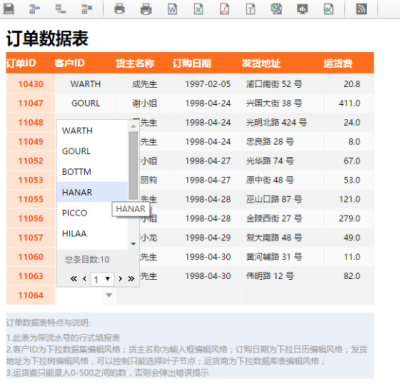Click the stacked Excel sheets export icon
This screenshot has height=383, width=400.
tap(276, 9)
